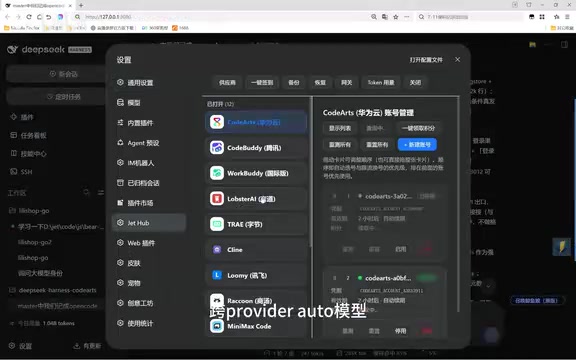Open 设置 at sidebar bottom

tap(21, 346)
